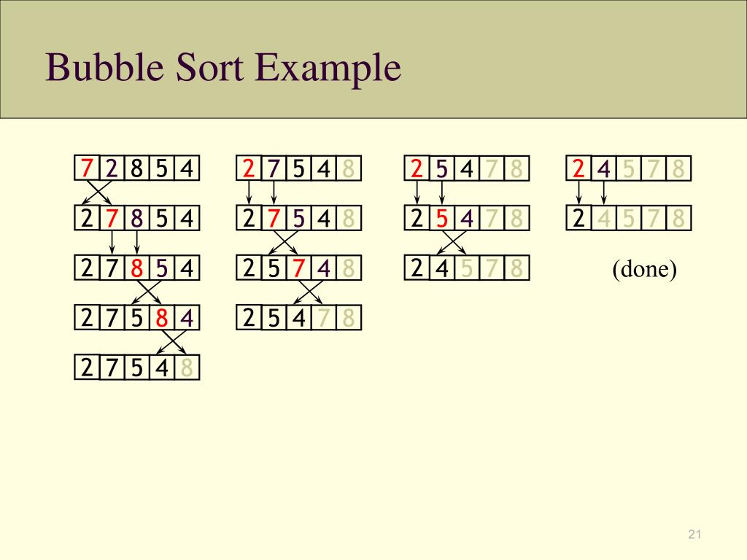Click the crossed swap arrows under 7 2

[98, 192]
